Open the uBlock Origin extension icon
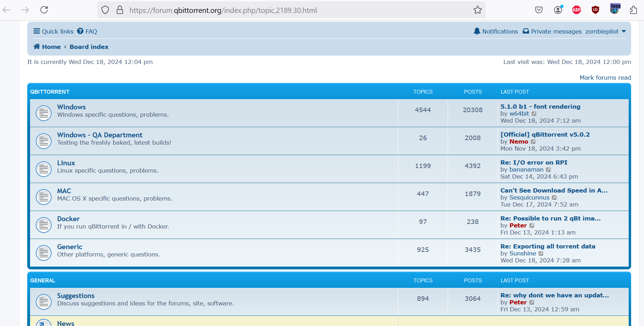Viewport: 644px width, 326px height. coord(595,10)
